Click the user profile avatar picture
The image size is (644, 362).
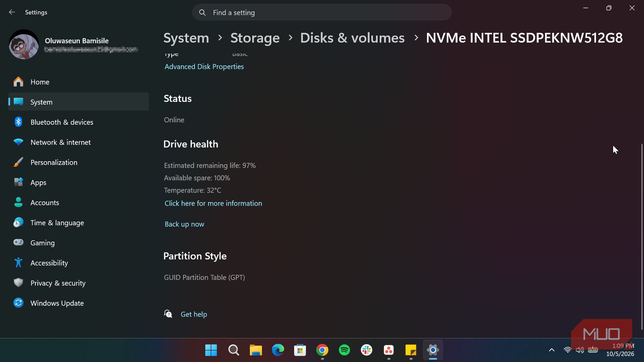(x=24, y=45)
